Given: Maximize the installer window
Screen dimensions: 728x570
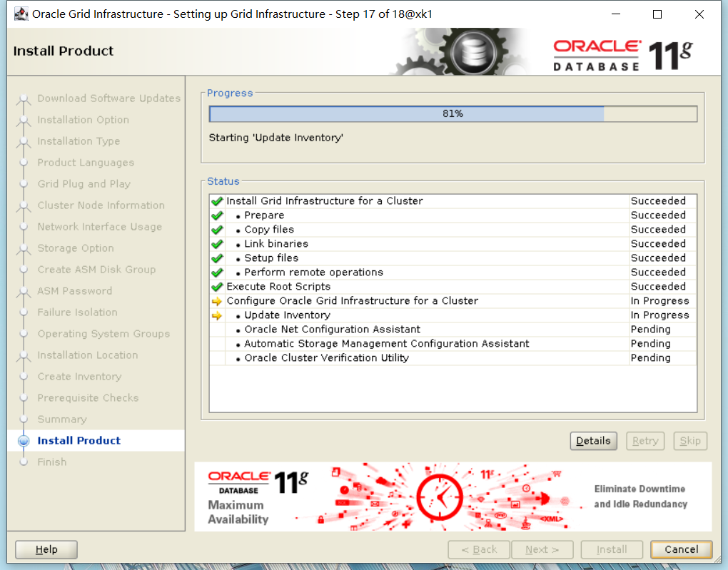Looking at the screenshot, I should (x=657, y=14).
